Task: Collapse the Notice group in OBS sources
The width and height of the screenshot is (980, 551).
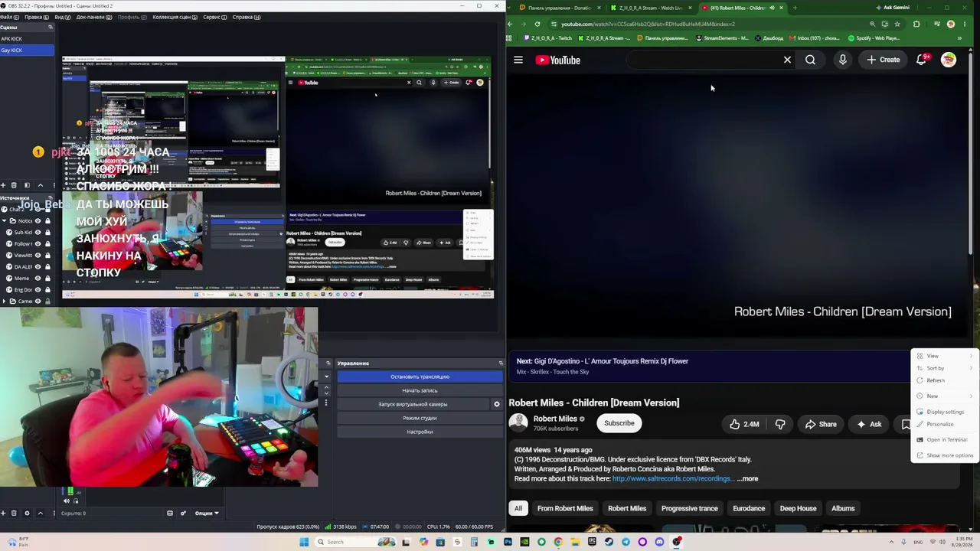Action: (3, 221)
